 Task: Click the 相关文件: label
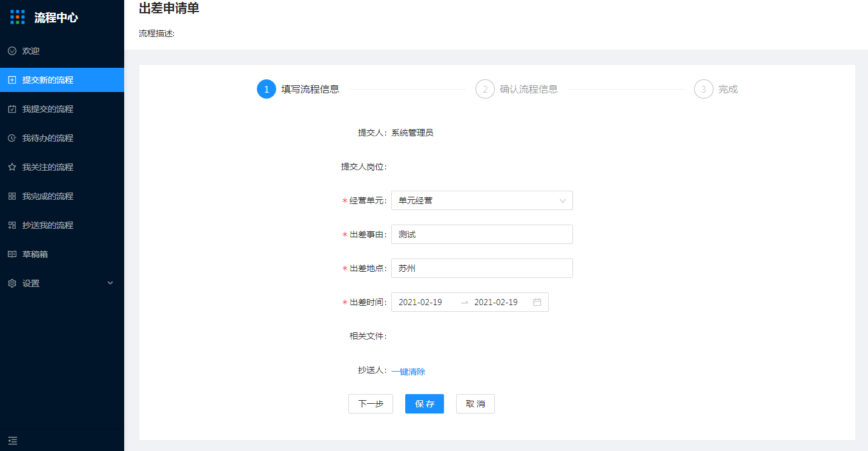click(368, 336)
